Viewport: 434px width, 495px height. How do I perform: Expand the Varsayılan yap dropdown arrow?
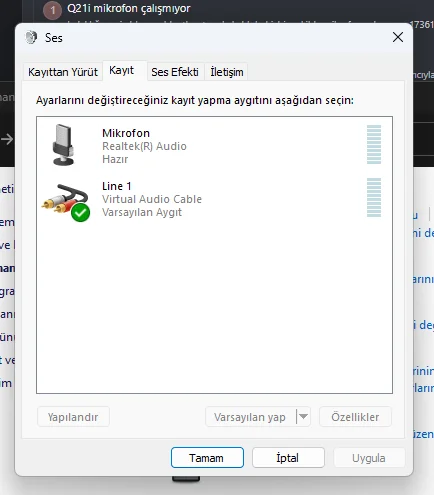(303, 417)
